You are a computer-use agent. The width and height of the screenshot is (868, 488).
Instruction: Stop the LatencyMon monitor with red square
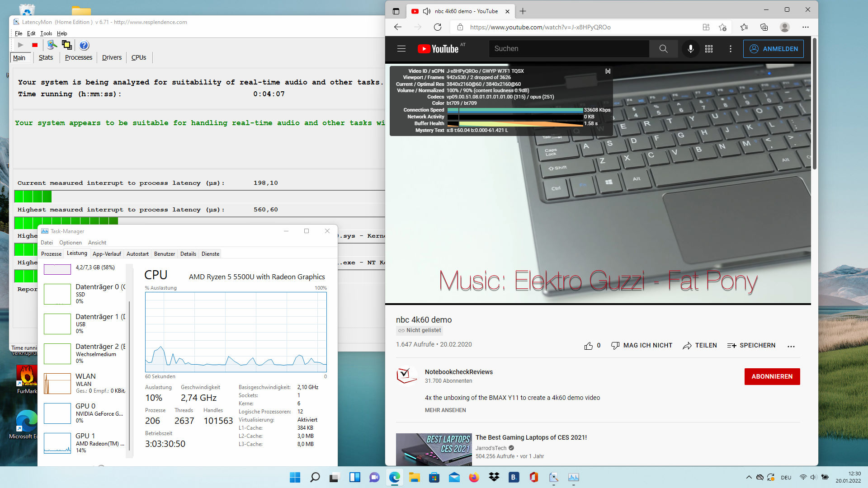[35, 45]
